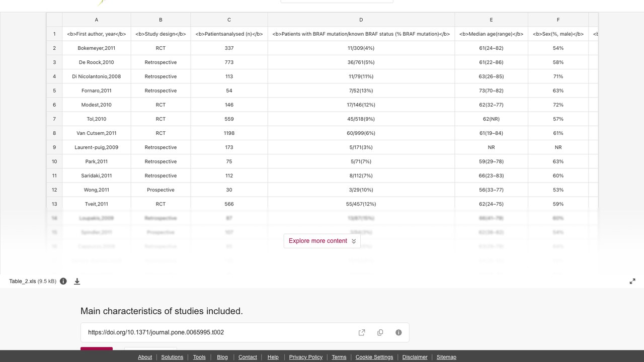Click patients analysed value 773
Screen dimensions: 644x362
tap(229, 62)
